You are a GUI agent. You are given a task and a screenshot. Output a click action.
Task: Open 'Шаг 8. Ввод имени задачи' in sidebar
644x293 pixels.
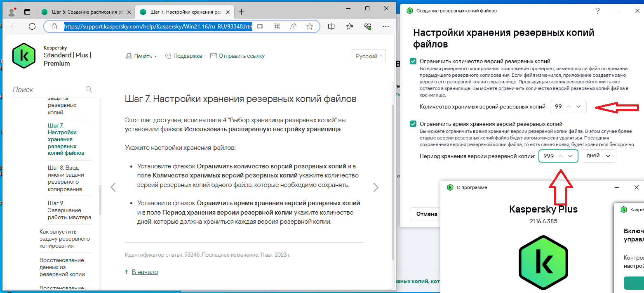(x=66, y=178)
